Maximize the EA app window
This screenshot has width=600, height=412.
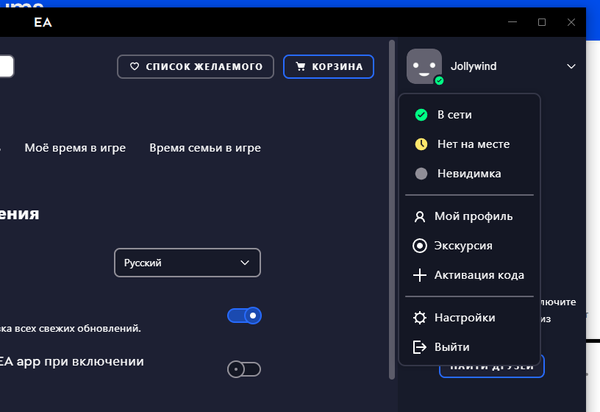[542, 22]
